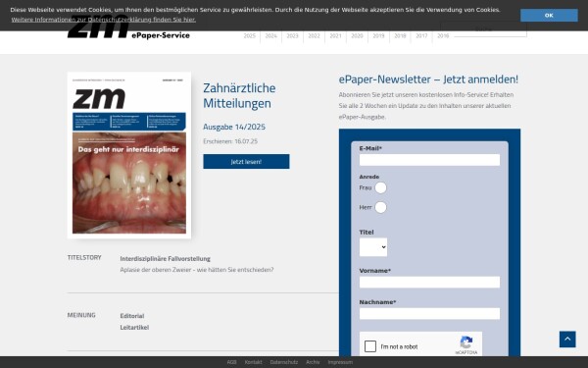The width and height of the screenshot is (588, 368).
Task: Click the Archiv footer link
Action: tap(313, 362)
